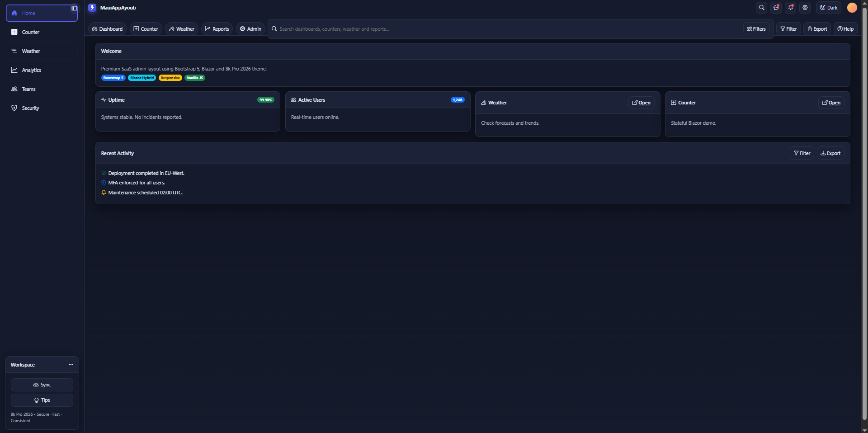
Task: Click the MauiAppAyoub lightning logo
Action: point(92,8)
